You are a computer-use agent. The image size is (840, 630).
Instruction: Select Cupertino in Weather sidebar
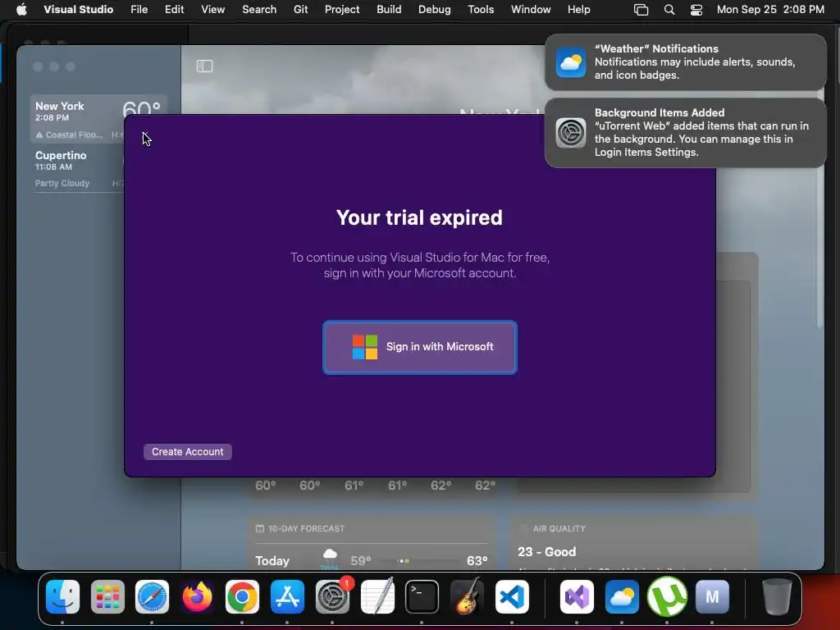click(x=79, y=169)
